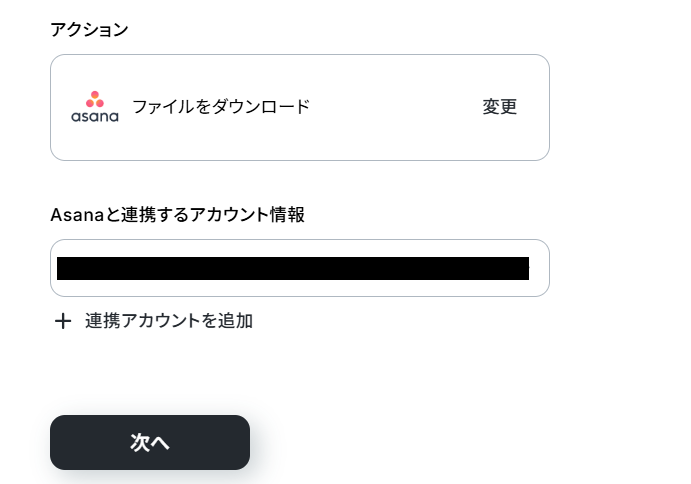This screenshot has height=484, width=691.
Task: Focus the account selection field
Action: point(300,268)
